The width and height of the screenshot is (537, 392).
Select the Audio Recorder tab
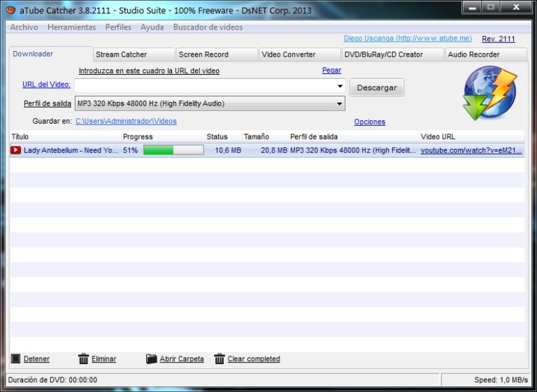[x=486, y=55]
